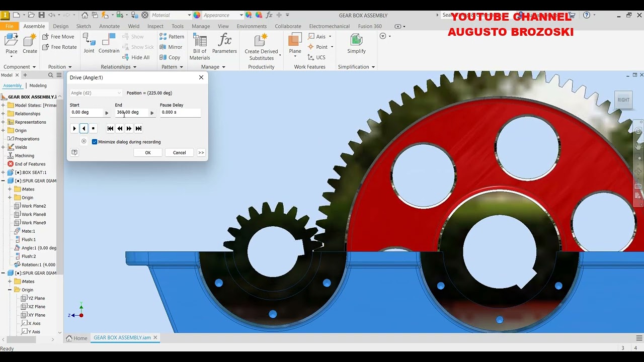
Task: Expand the BOX SEAT:1 tree node
Action: tap(3, 172)
